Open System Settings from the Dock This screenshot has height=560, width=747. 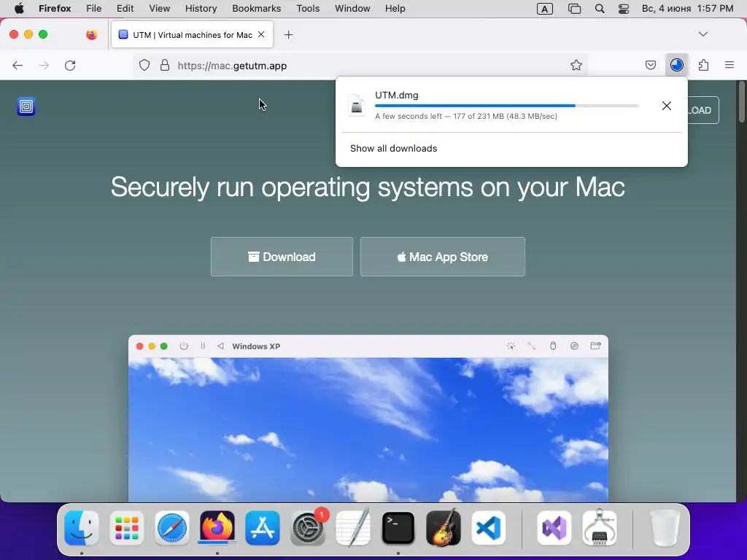coord(308,528)
